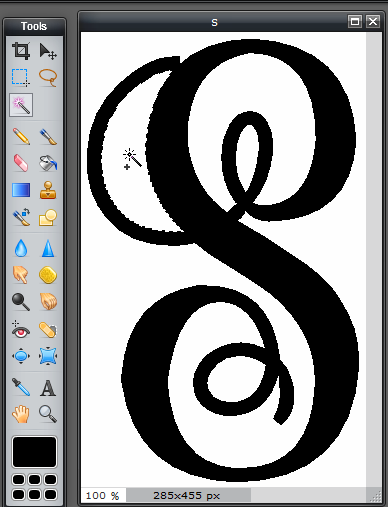Click the Tools panel header
The image size is (388, 507).
pos(34,26)
